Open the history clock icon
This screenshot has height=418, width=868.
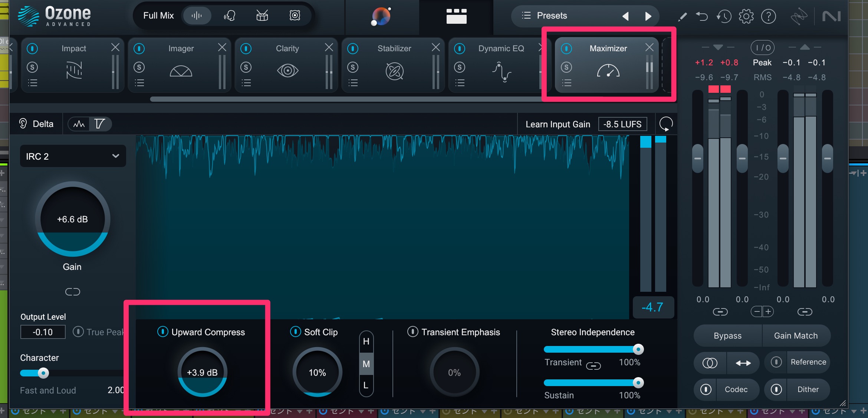(x=724, y=16)
